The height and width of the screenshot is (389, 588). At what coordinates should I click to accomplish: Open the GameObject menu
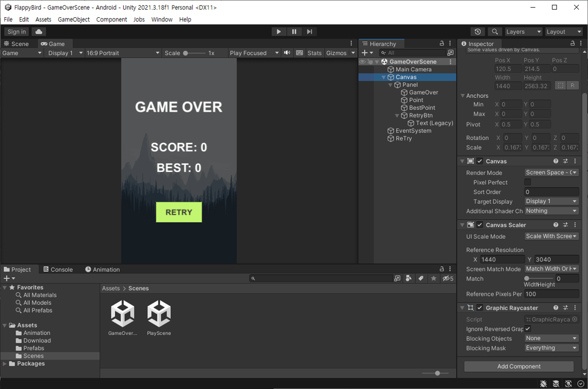(73, 19)
